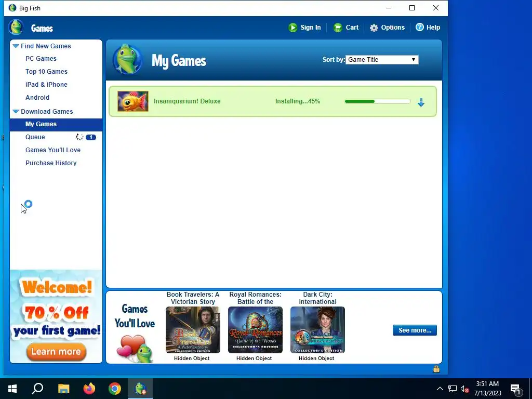
Task: Open Dark City game thumbnail
Action: click(x=317, y=330)
